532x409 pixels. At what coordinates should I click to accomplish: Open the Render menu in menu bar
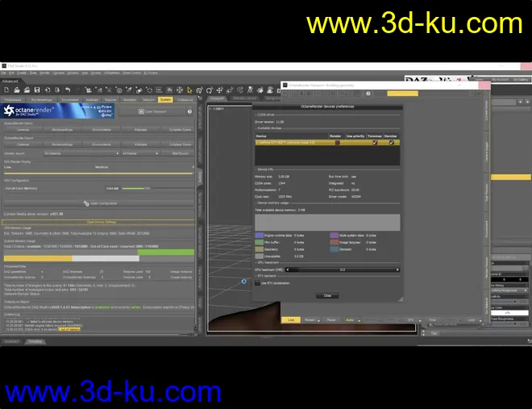tap(44, 73)
